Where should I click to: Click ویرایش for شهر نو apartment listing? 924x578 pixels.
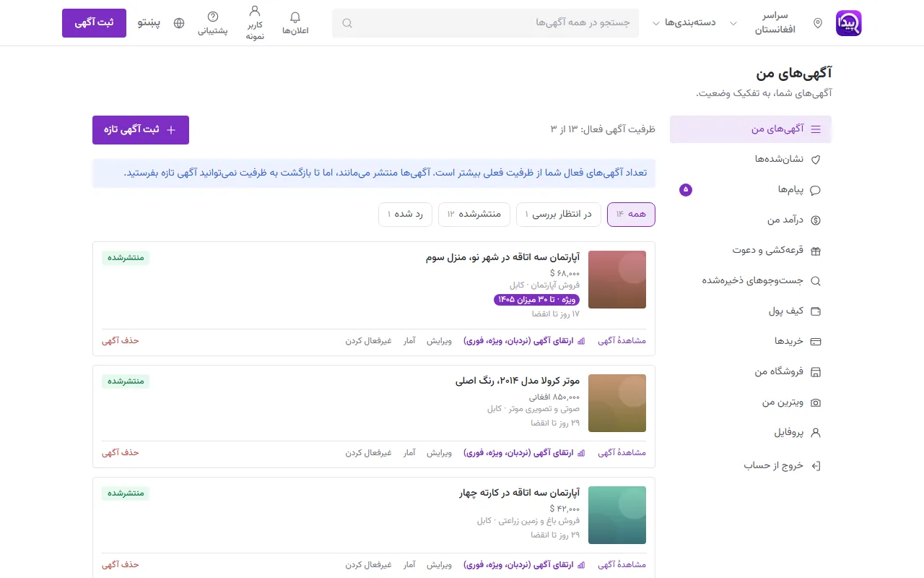[x=439, y=340]
